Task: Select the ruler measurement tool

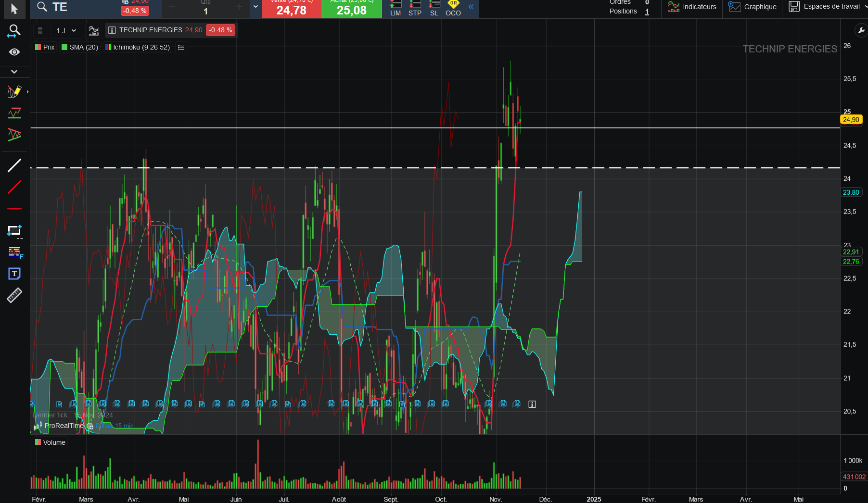Action: click(x=14, y=295)
